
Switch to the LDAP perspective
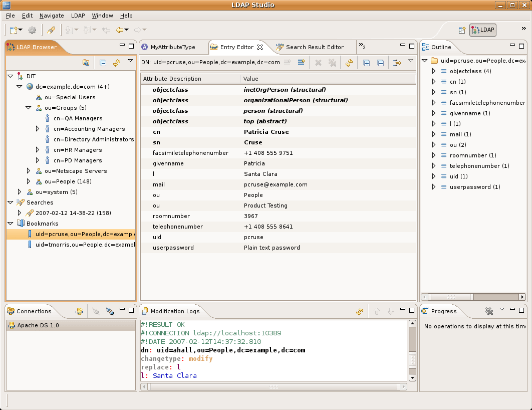coord(482,30)
